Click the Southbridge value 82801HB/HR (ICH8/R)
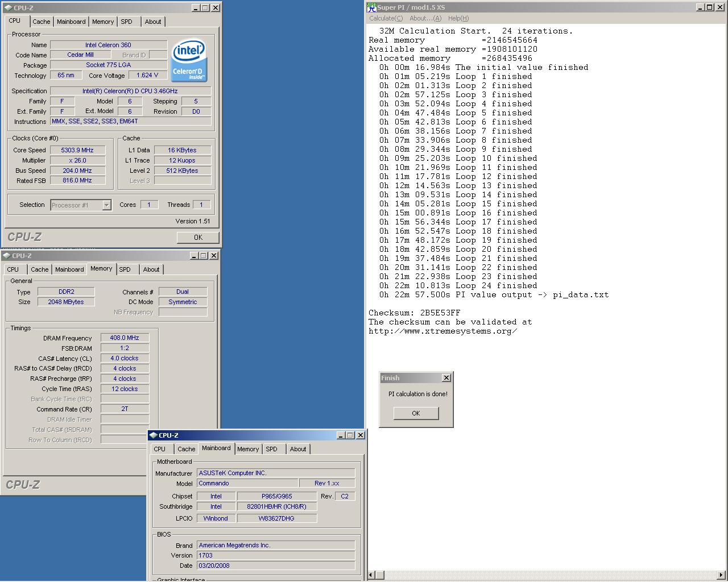728x582 pixels. point(276,506)
